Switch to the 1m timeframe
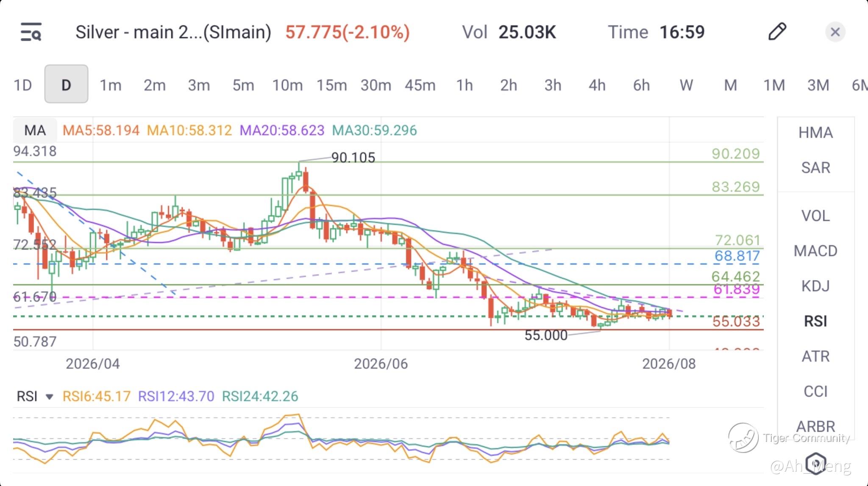 tap(110, 85)
